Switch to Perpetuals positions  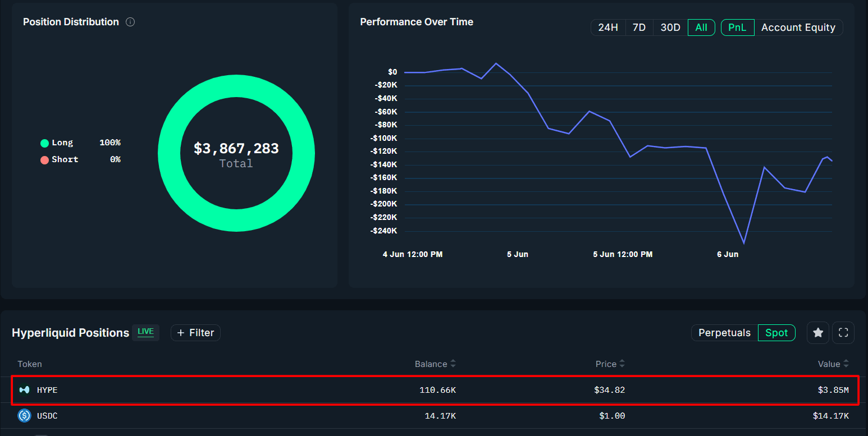(724, 333)
